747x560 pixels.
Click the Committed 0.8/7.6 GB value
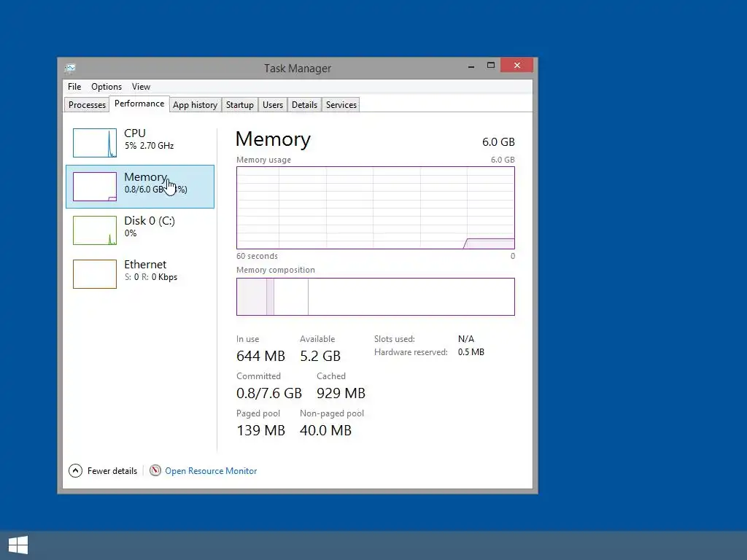click(269, 393)
